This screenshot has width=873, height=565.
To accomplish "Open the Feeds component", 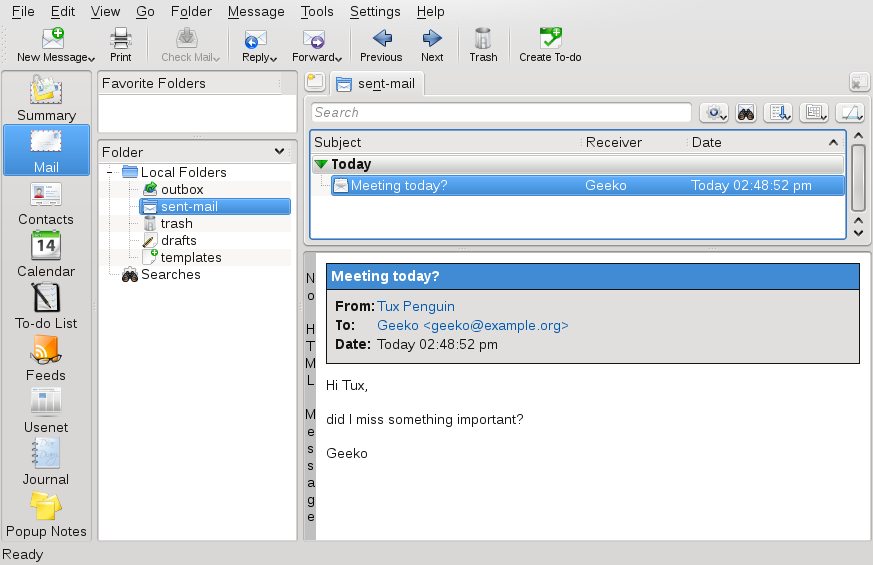I will point(46,358).
